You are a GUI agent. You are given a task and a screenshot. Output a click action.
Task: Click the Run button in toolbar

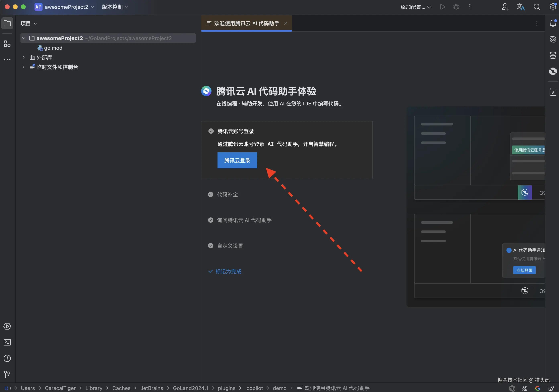443,7
